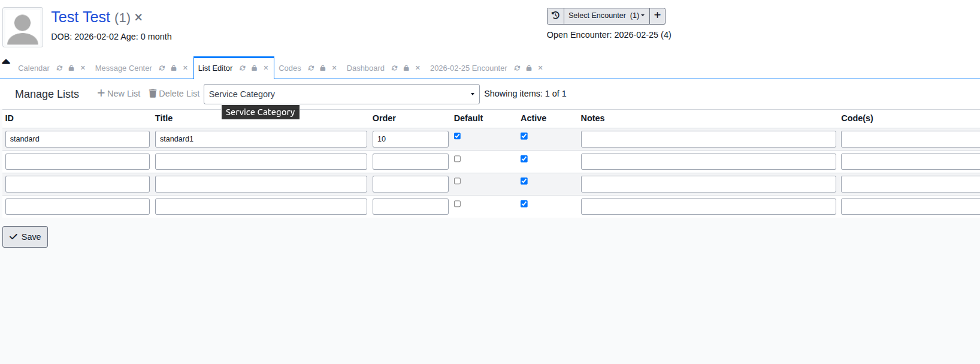Click the New List button

click(x=119, y=94)
